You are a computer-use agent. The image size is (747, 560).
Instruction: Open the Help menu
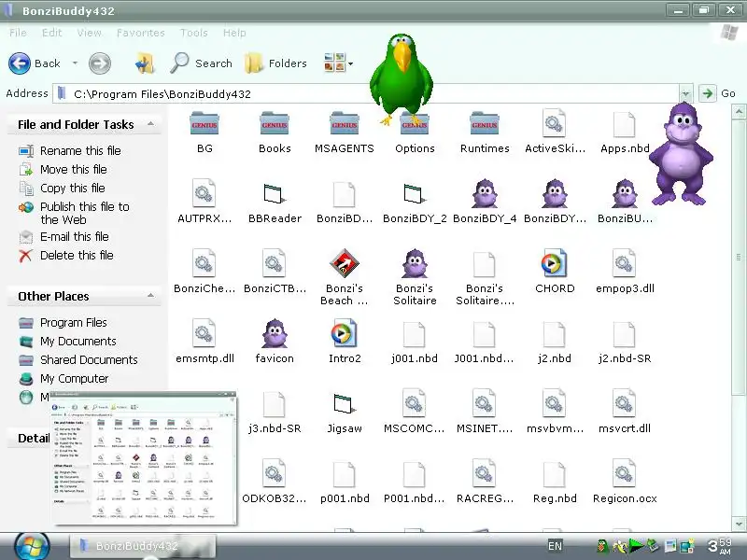pos(234,33)
